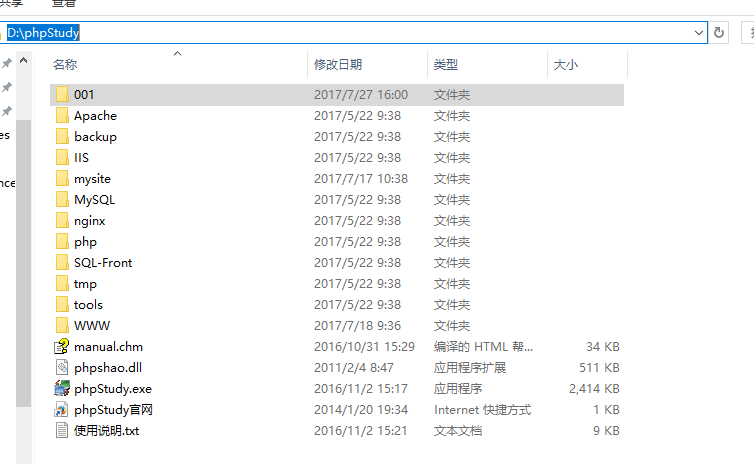Expand the address bar history dropdown
The width and height of the screenshot is (754, 464).
point(699,33)
